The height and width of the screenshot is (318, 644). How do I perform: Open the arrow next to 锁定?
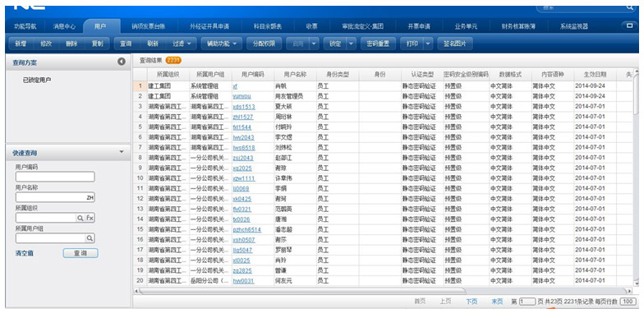coord(352,44)
